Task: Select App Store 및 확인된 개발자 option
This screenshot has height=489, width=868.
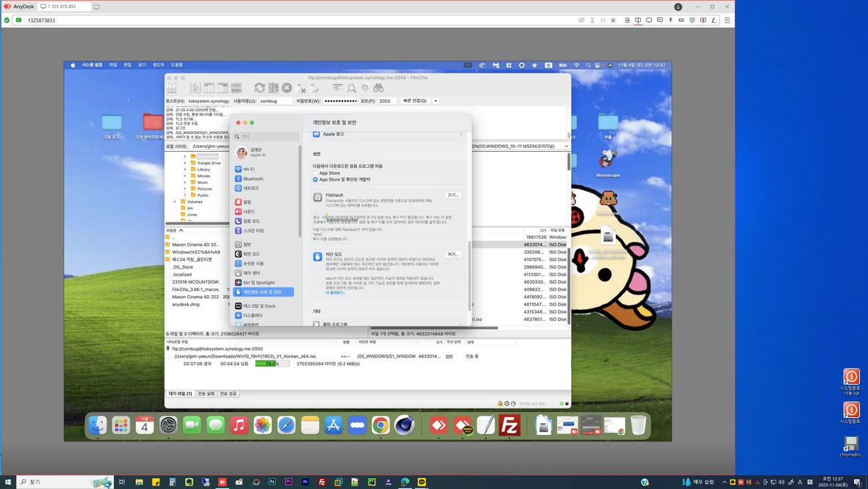Action: click(x=316, y=179)
